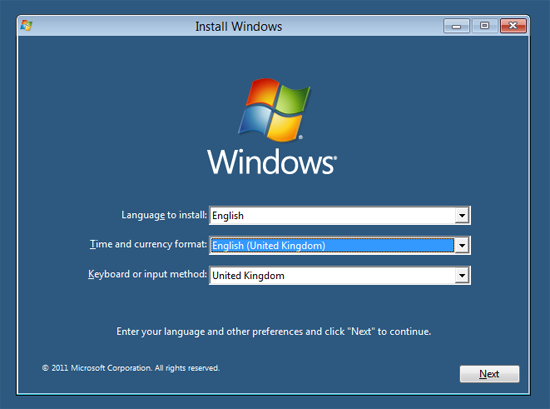Maximize the Install Windows window
The image size is (550, 409).
pyautogui.click(x=485, y=26)
